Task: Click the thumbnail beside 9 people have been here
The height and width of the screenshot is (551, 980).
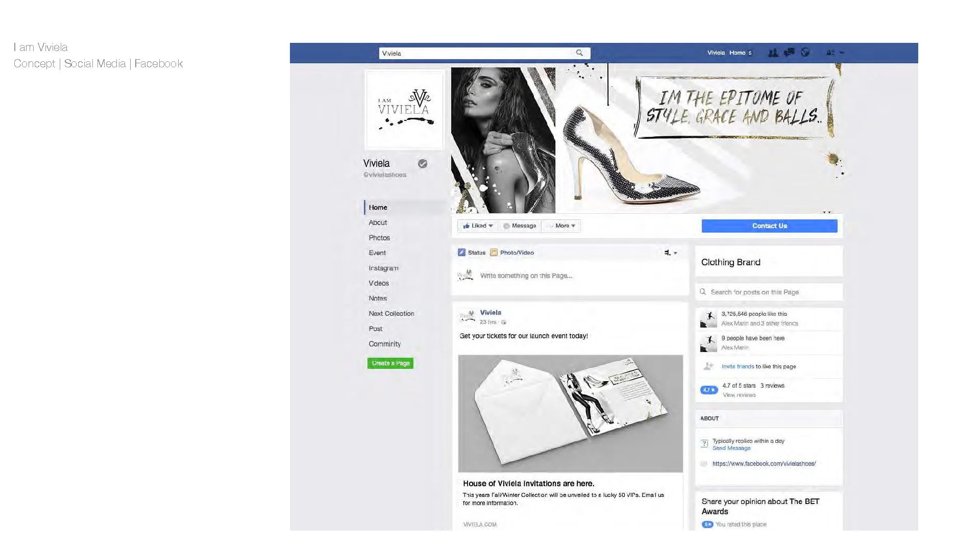Action: pyautogui.click(x=708, y=343)
